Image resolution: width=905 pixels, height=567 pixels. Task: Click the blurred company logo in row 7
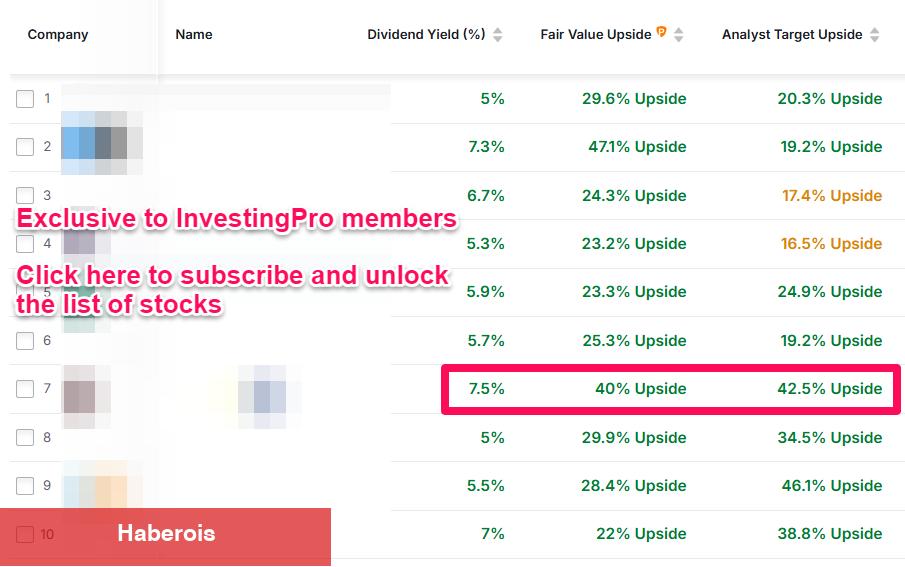[86, 389]
